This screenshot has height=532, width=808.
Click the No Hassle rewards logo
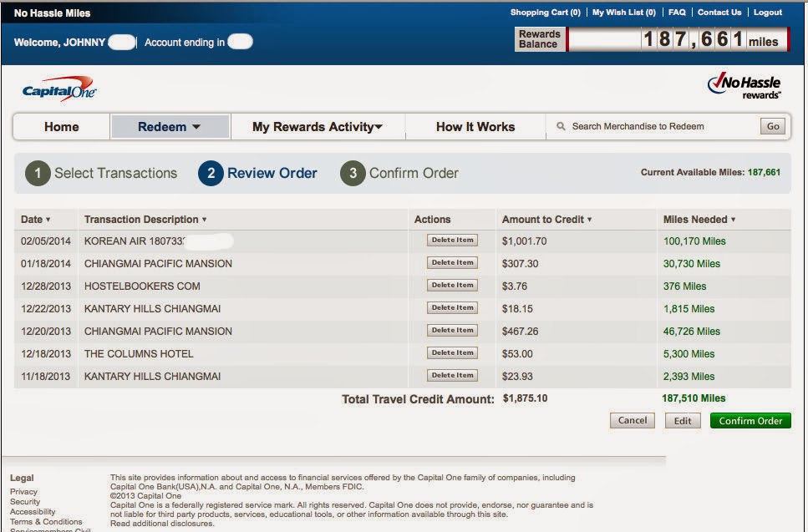point(744,86)
